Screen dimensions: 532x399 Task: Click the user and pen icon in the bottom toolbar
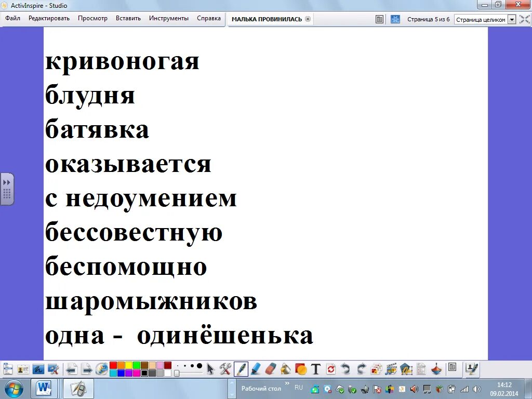(472, 369)
